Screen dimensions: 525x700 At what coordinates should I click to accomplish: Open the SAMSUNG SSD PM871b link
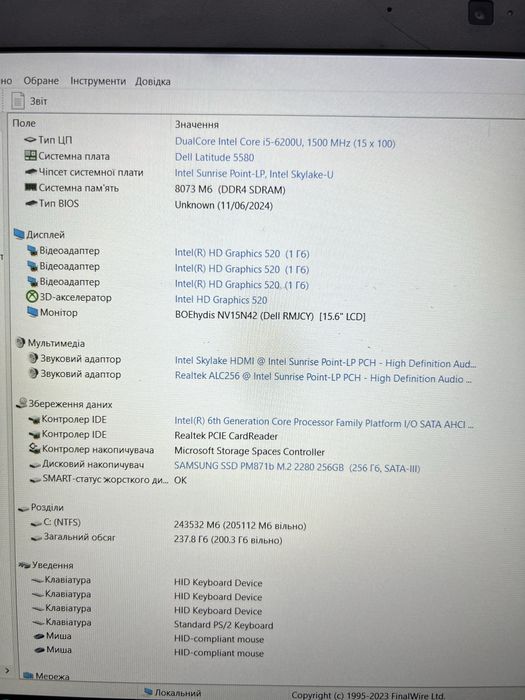click(x=297, y=467)
